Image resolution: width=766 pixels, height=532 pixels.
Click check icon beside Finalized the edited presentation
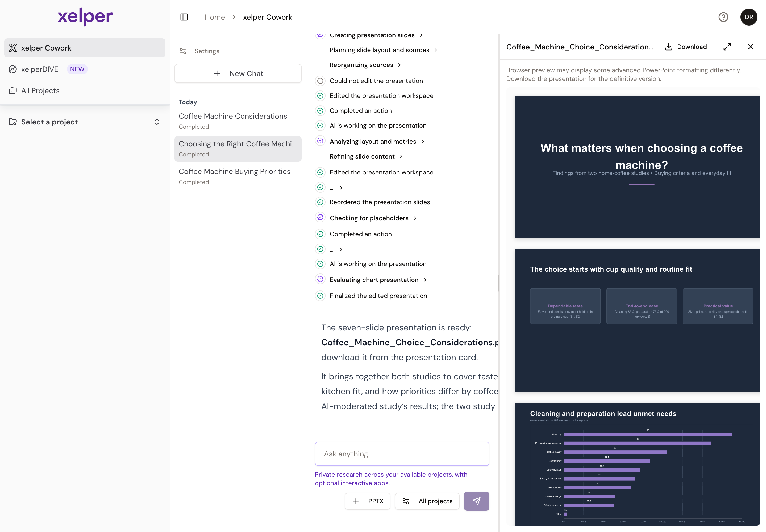click(320, 296)
